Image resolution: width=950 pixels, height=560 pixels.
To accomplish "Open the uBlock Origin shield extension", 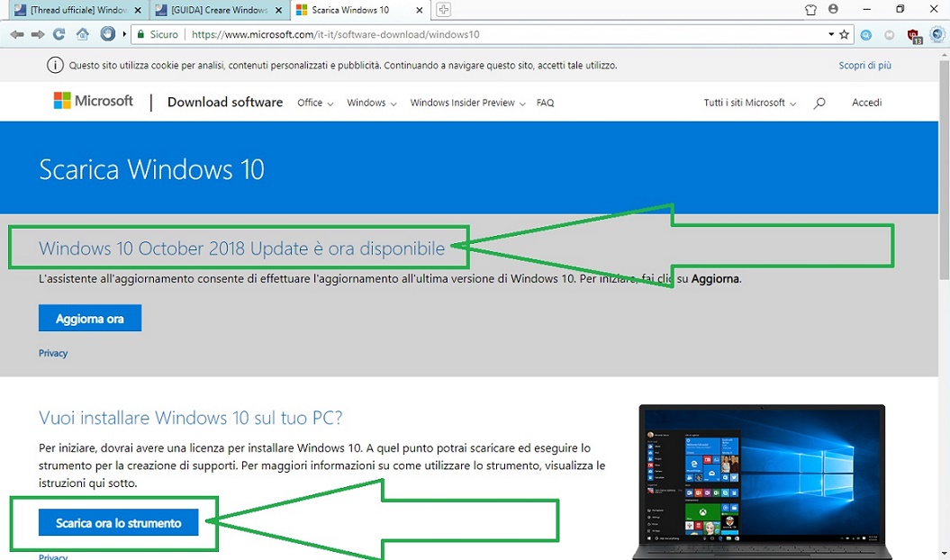I will [x=914, y=36].
